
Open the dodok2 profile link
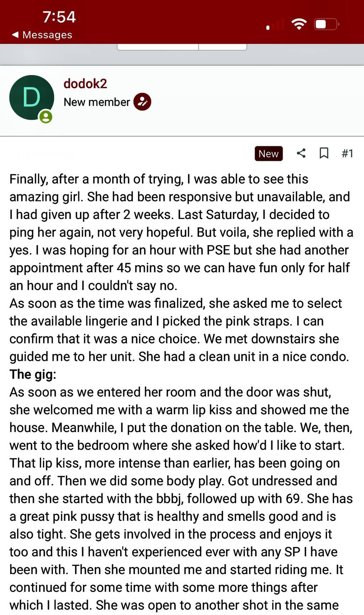tap(85, 84)
